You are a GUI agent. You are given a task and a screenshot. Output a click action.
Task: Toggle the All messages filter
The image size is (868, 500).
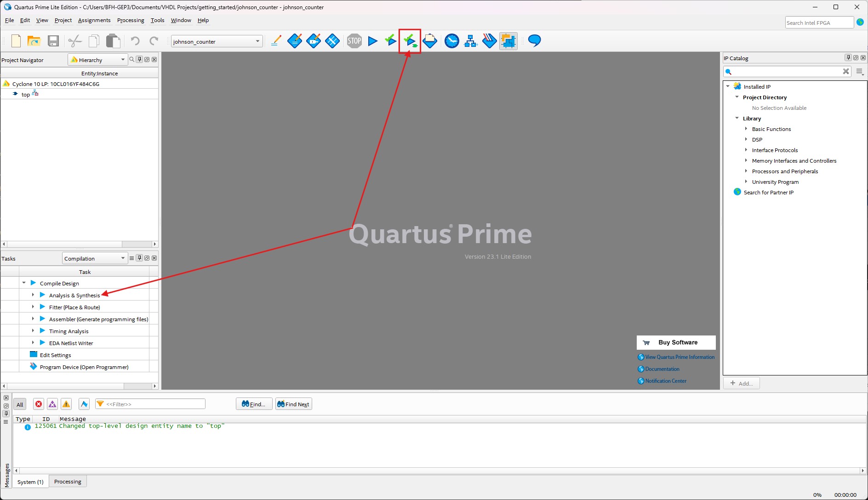[20, 404]
